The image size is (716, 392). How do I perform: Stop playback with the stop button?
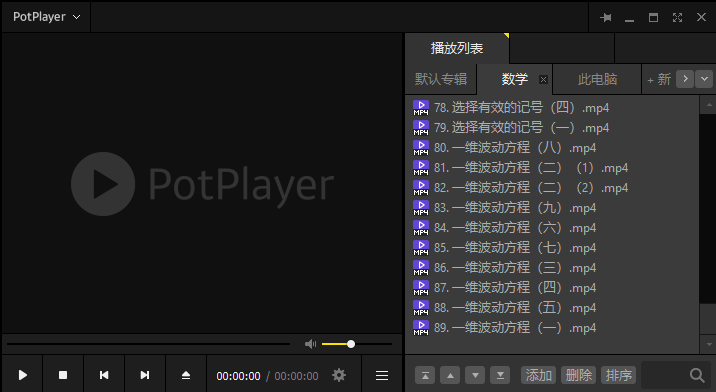tap(63, 375)
